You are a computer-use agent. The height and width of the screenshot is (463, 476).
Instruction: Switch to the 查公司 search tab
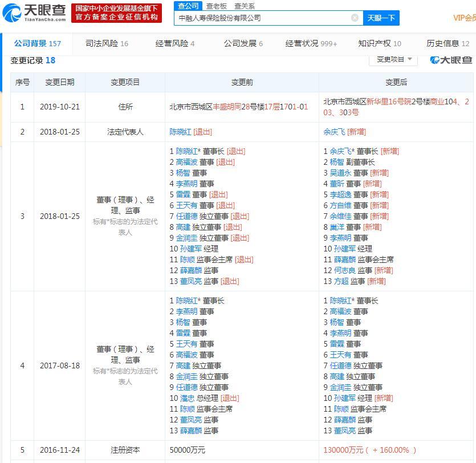point(188,6)
